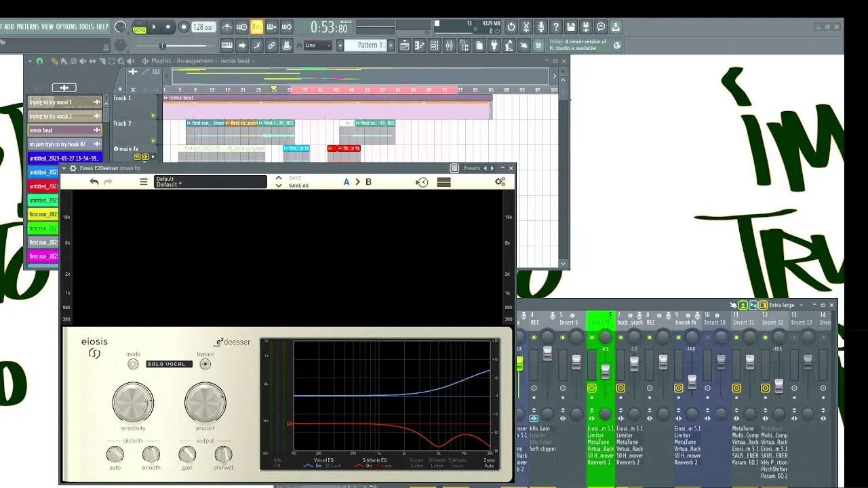This screenshot has width=868, height=488.
Task: Click the dry/wet output knob
Action: pyautogui.click(x=223, y=454)
